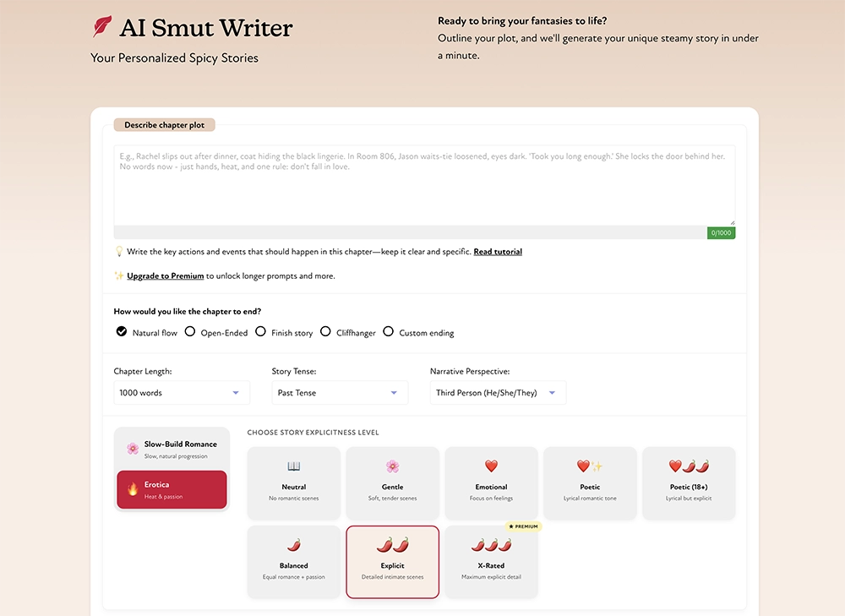The image size is (845, 616).
Task: Open the Read tutorial link
Action: [x=498, y=252]
